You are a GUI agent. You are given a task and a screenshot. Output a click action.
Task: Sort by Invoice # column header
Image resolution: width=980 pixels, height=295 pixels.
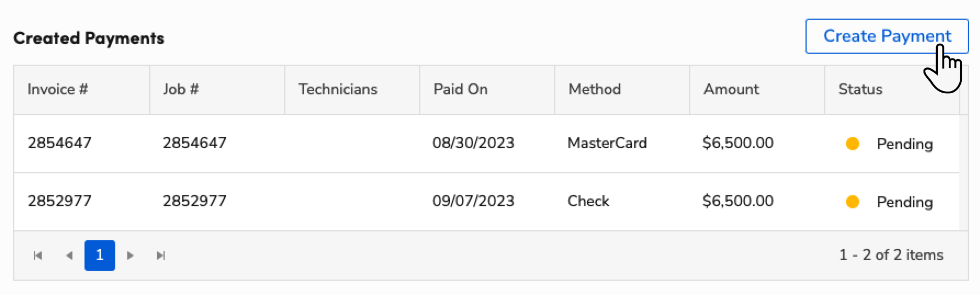pos(58,89)
